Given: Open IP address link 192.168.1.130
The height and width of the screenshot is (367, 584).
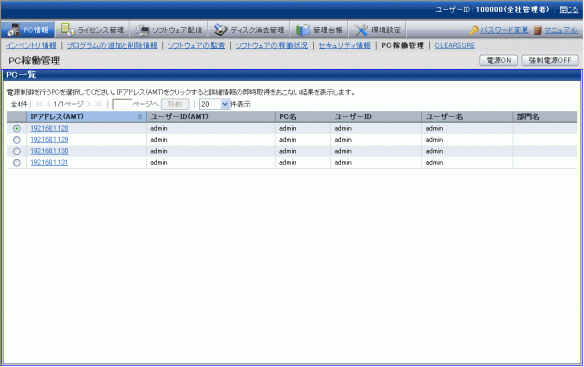Looking at the screenshot, I should coord(49,151).
